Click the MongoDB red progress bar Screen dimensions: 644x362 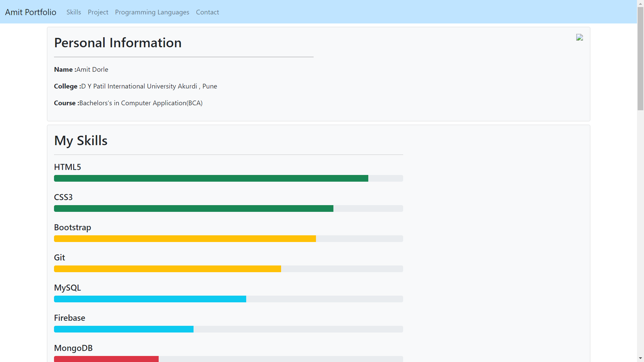pos(106,359)
